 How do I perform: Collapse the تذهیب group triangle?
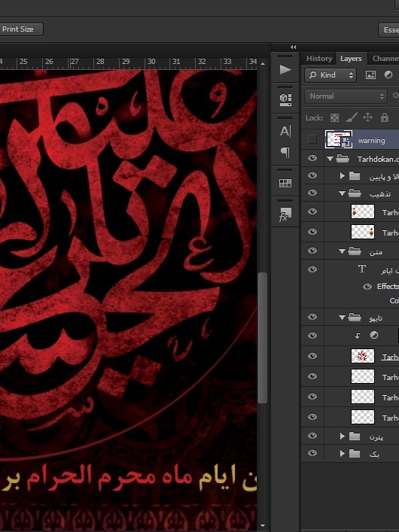click(342, 193)
